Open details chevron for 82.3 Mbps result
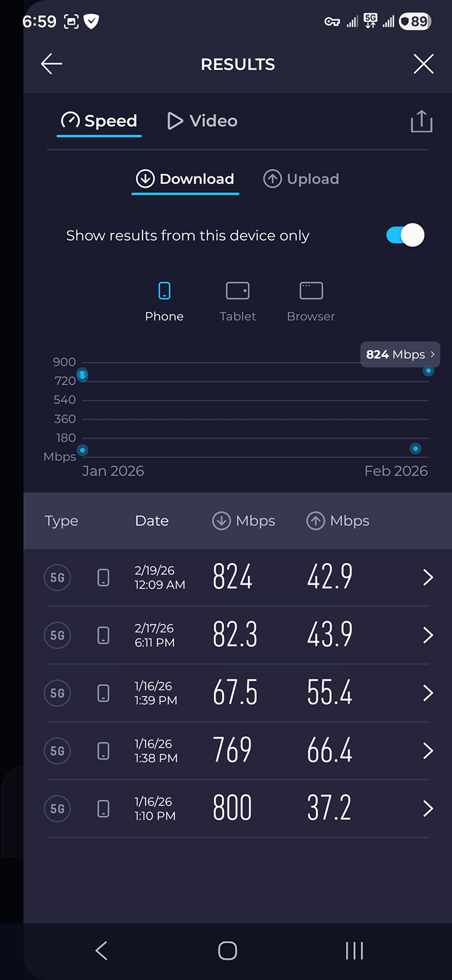 pos(428,635)
